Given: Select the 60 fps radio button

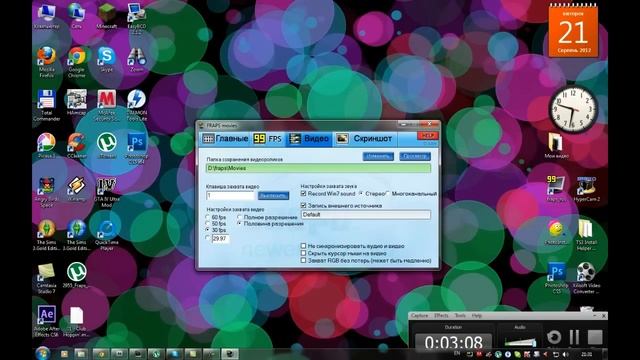Looking at the screenshot, I should pos(208,217).
